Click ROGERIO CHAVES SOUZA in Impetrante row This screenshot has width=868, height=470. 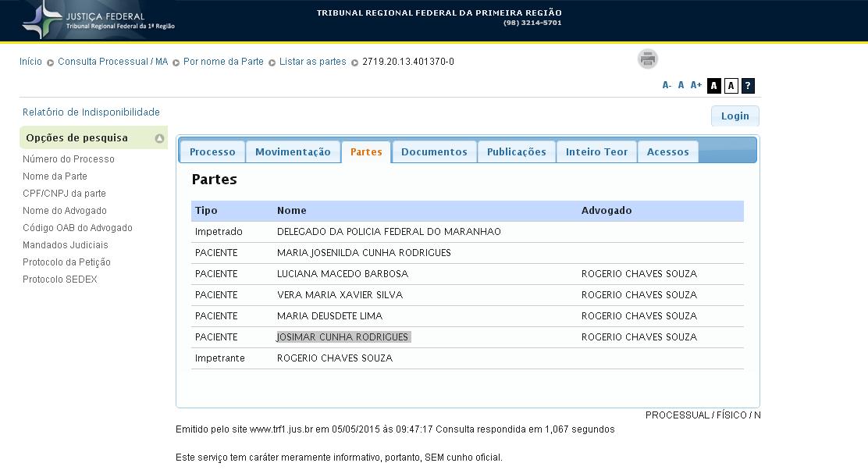[x=335, y=358]
